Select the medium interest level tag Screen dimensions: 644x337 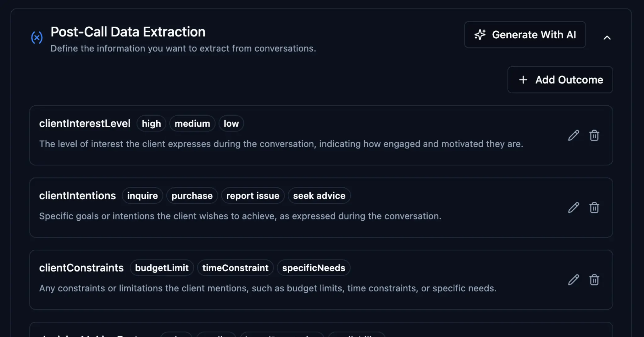[x=192, y=124]
